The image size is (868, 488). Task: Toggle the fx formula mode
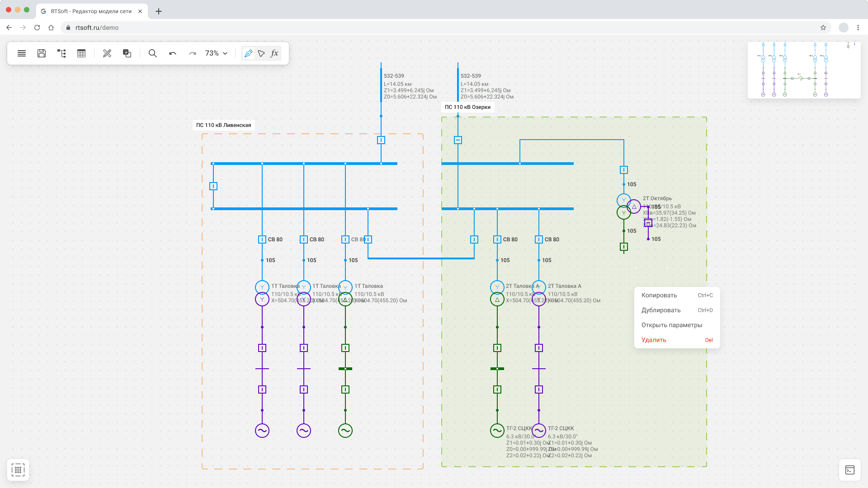click(274, 53)
